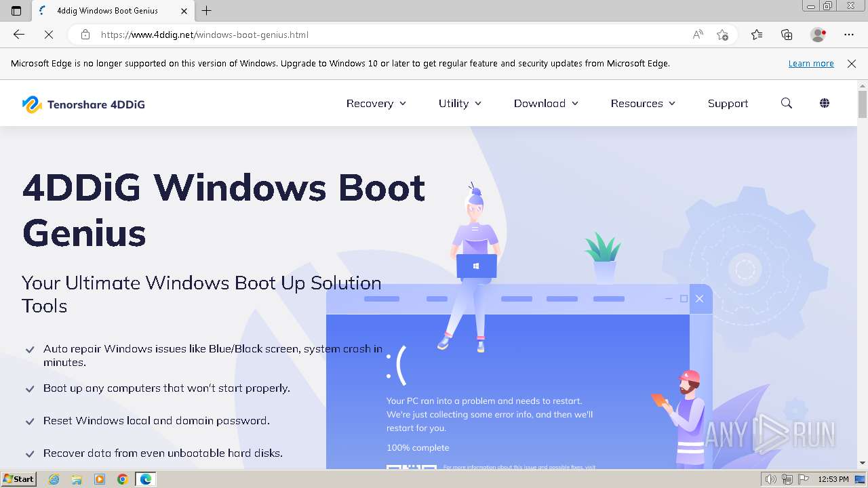Open the Favorites list icon

click(x=757, y=35)
